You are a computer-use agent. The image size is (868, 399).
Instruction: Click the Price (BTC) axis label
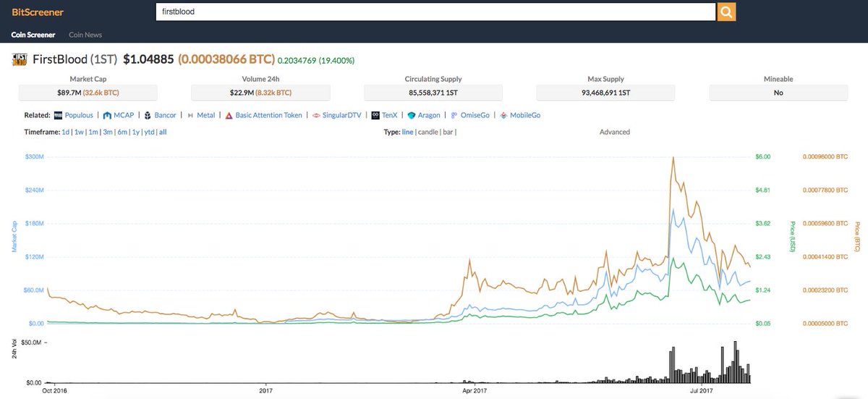pos(858,238)
